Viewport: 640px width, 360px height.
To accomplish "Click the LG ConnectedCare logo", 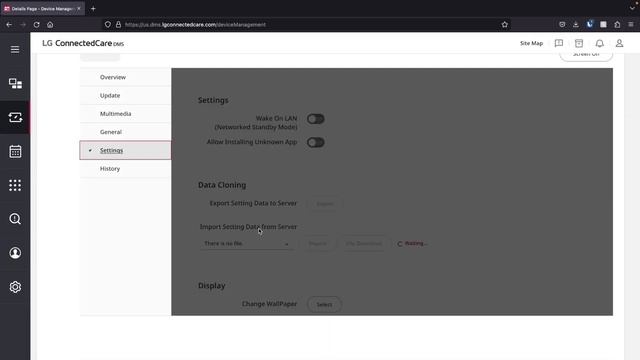I will 83,43.
